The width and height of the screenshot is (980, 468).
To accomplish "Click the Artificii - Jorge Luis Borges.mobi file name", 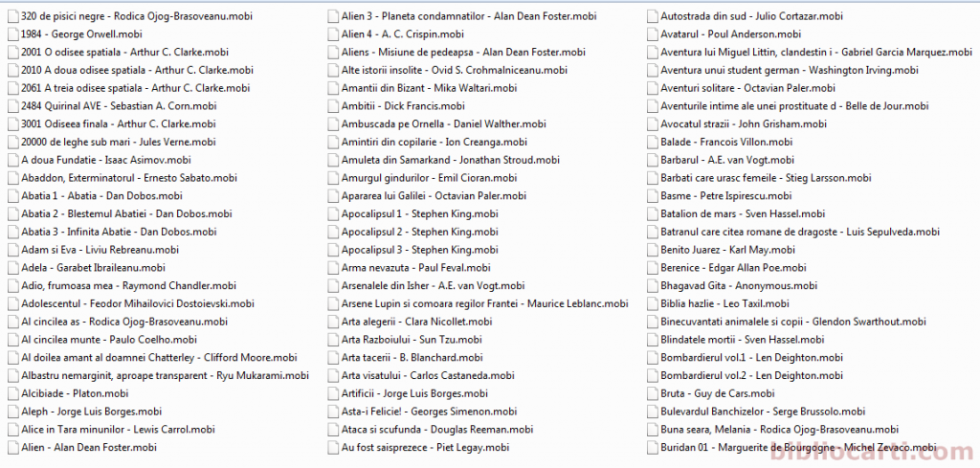I will tap(414, 393).
